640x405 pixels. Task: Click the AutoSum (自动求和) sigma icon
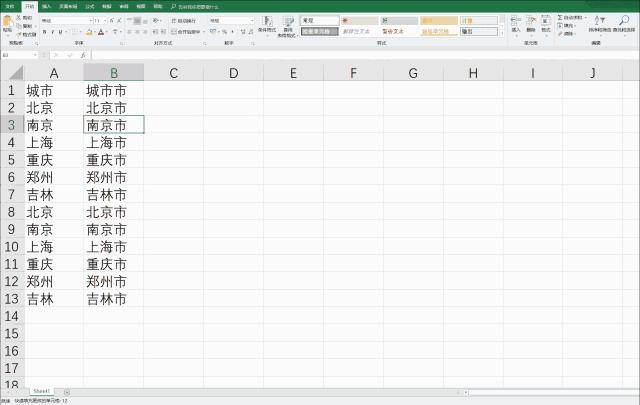click(x=560, y=18)
